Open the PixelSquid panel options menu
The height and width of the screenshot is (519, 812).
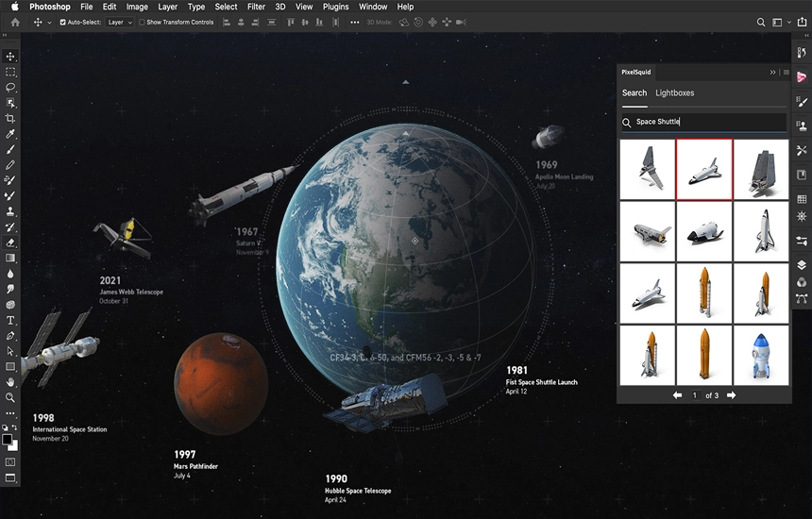point(786,72)
